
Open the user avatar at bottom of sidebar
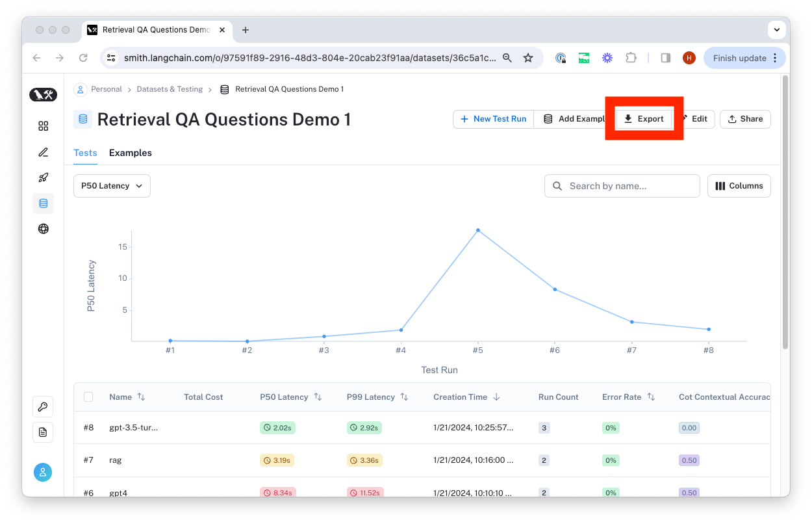43,472
